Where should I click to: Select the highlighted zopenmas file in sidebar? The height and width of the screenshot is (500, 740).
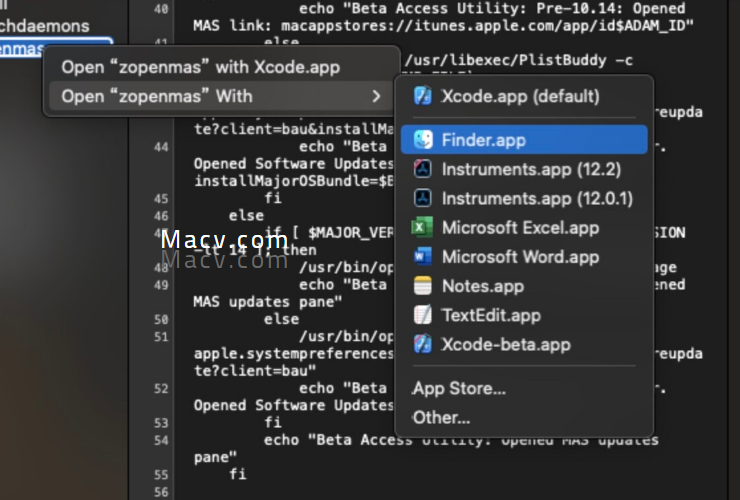[x=23, y=49]
